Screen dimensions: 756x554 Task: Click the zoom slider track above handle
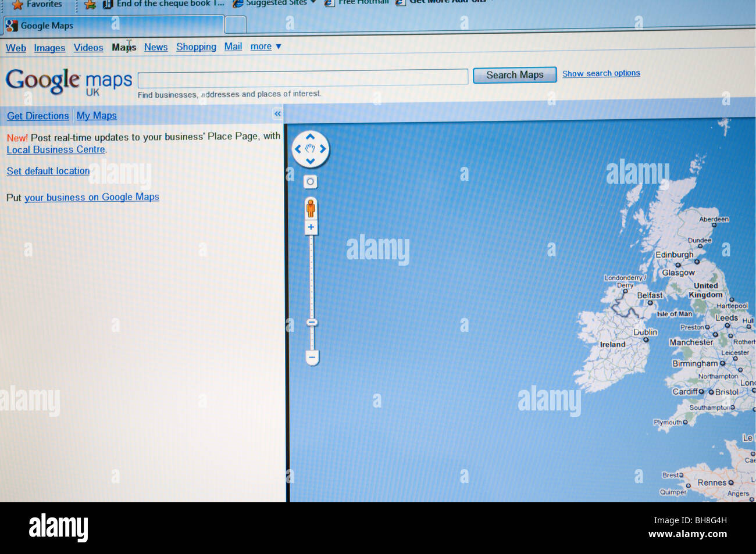click(x=311, y=276)
